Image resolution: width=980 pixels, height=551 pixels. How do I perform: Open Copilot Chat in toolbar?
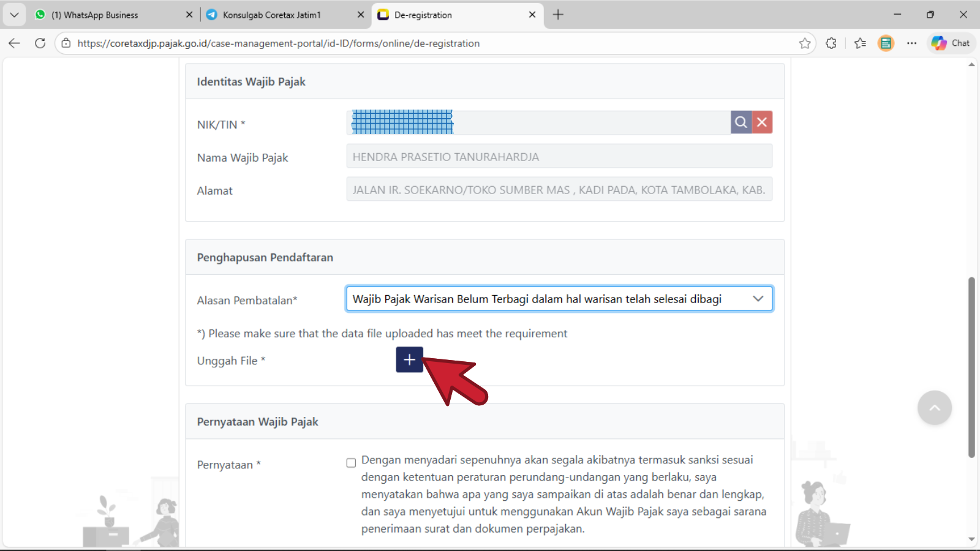[x=951, y=43]
